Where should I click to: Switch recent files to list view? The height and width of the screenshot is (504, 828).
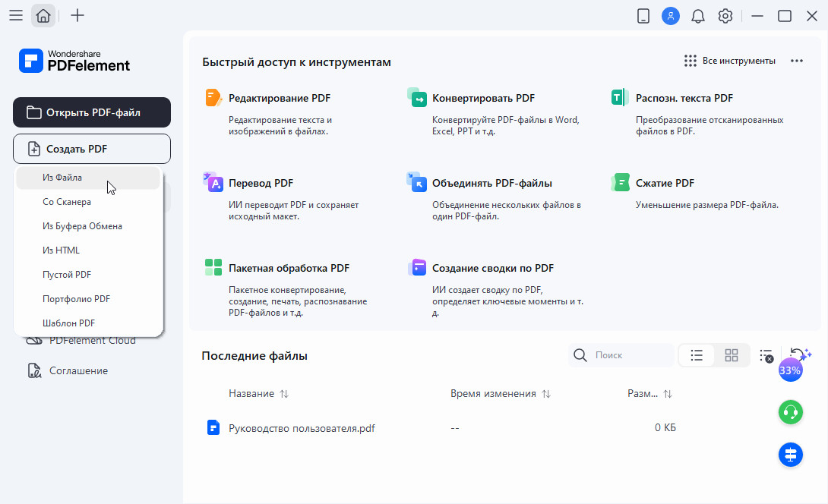[697, 355]
